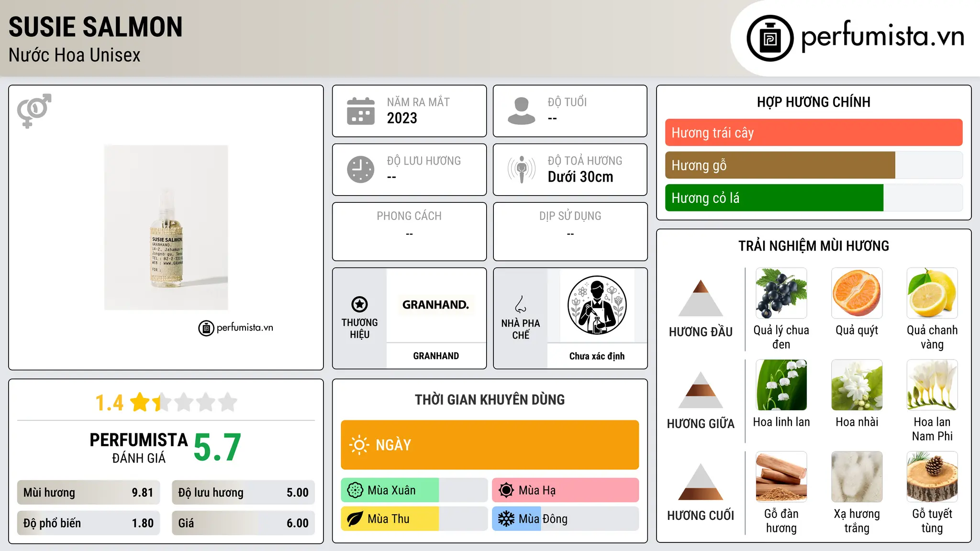Click the THỜI GIAN KHUYÊN DÙNG heading
Screen dimensions: 980x551
490,399
